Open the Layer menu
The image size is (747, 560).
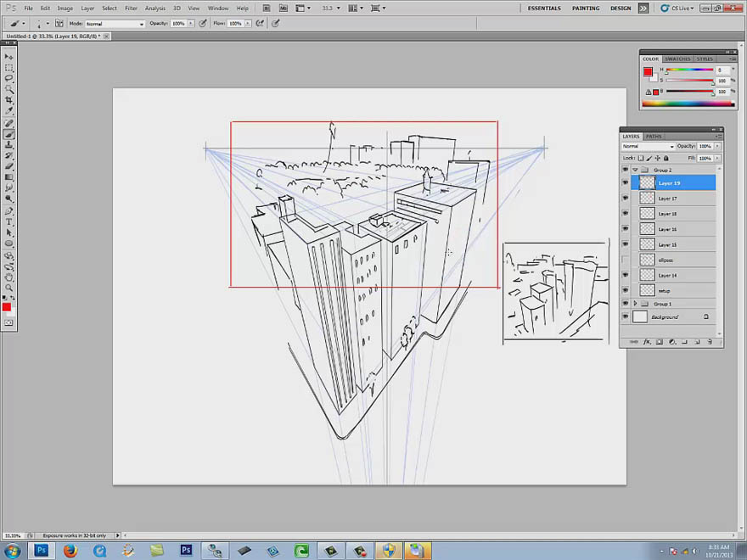coord(87,8)
